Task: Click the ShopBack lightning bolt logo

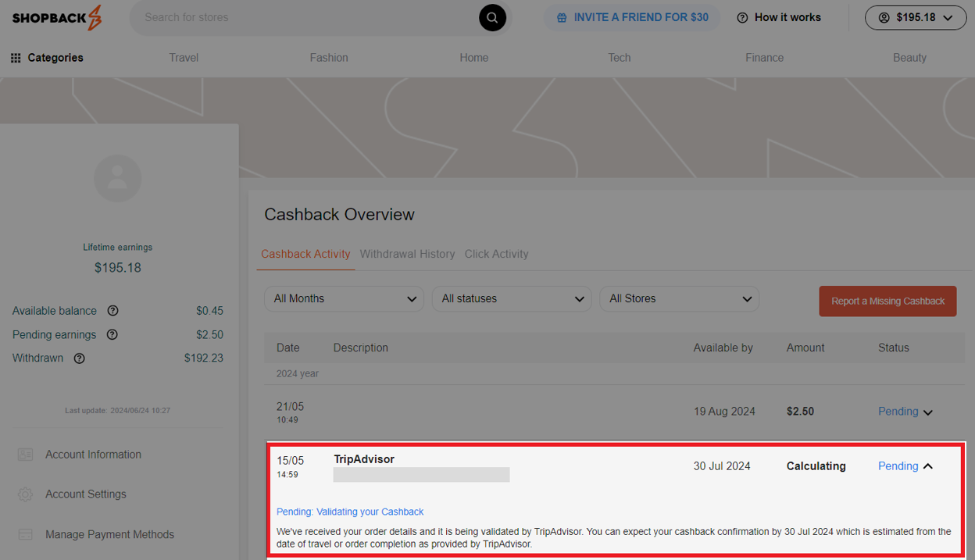Action: tap(95, 16)
